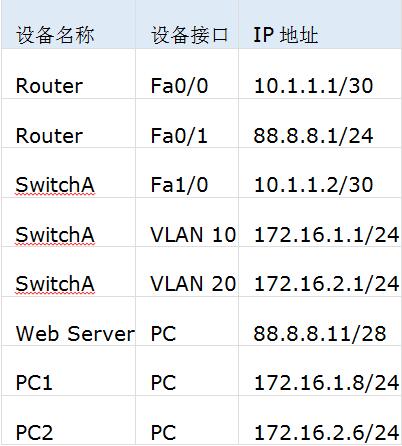Select the PC2 device name cell

pyautogui.click(x=68, y=420)
